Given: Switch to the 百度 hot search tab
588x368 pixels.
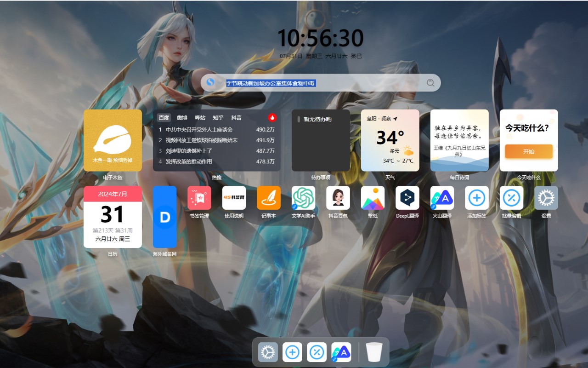Looking at the screenshot, I should click(164, 118).
